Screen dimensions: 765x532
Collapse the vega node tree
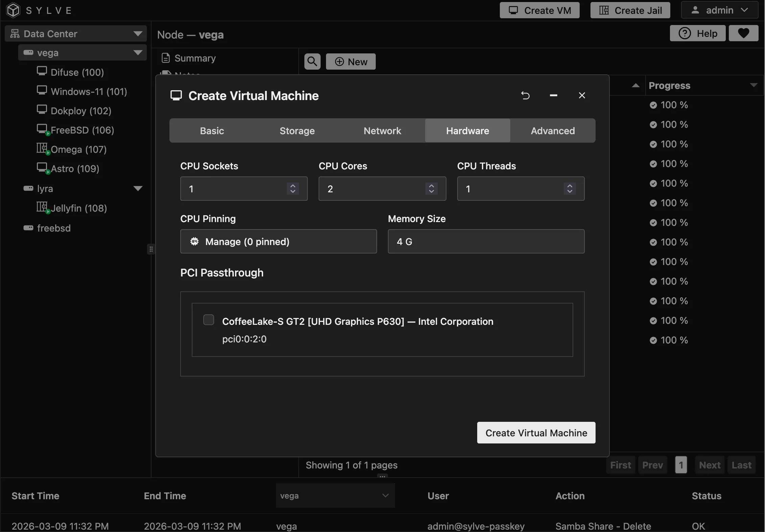click(x=138, y=53)
